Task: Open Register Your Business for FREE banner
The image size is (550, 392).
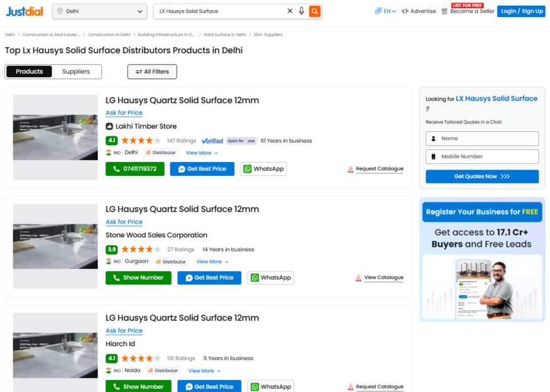Action: click(x=482, y=212)
